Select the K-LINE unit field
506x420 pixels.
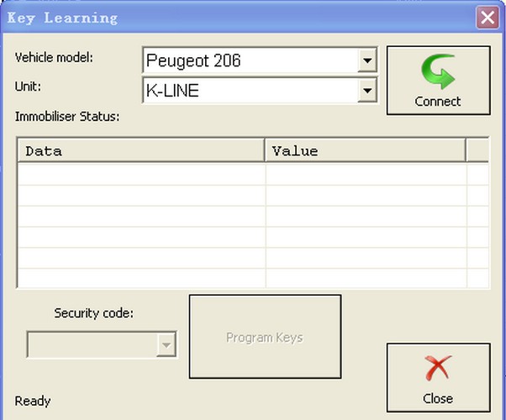[x=260, y=91]
